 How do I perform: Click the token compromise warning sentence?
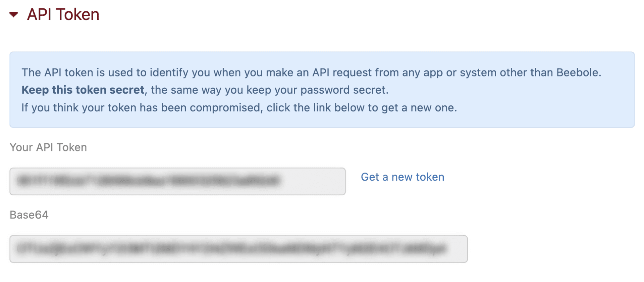[239, 107]
